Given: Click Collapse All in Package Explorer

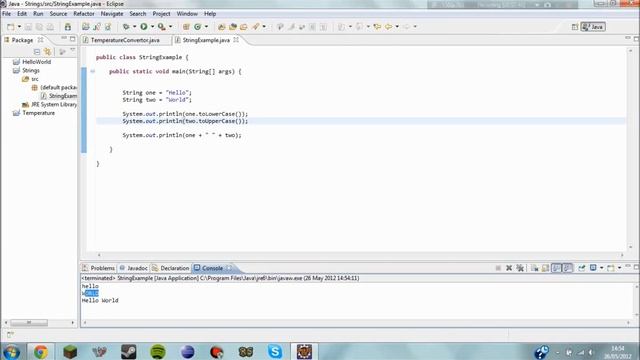Looking at the screenshot, I should 37,52.
